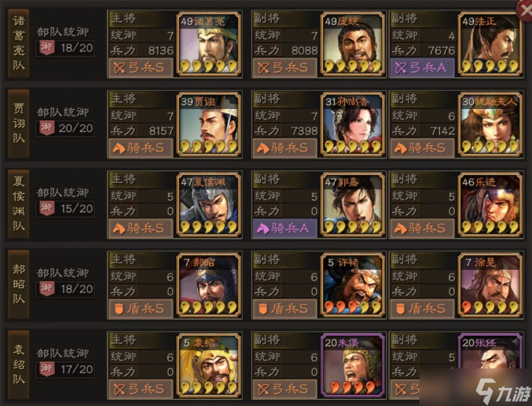Click the 御 command icon showing 20/20

tap(47, 128)
